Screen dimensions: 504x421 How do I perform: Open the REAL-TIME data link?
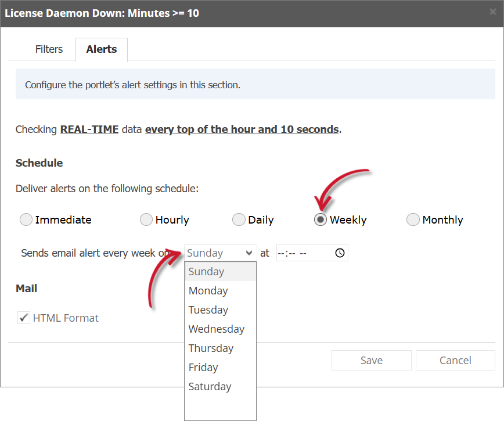coord(89,129)
